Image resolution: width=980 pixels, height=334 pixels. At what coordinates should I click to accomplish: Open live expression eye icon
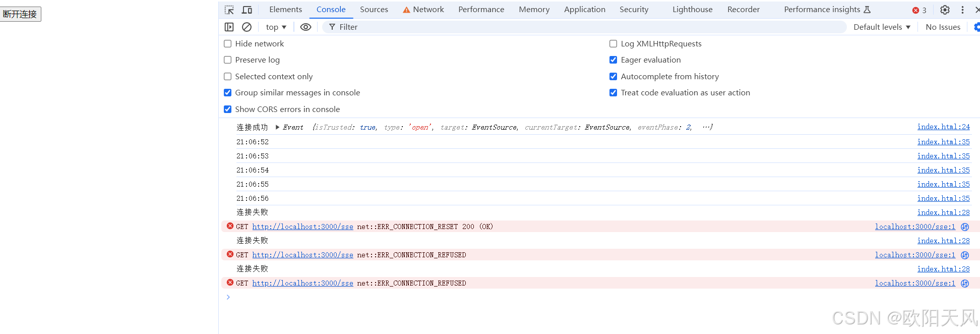pyautogui.click(x=305, y=27)
